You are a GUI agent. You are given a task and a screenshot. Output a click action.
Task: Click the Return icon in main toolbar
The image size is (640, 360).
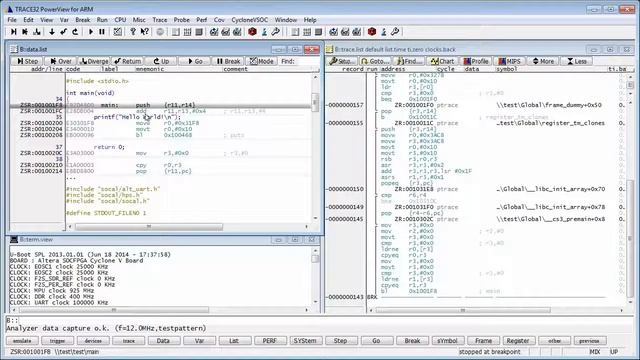[63, 32]
